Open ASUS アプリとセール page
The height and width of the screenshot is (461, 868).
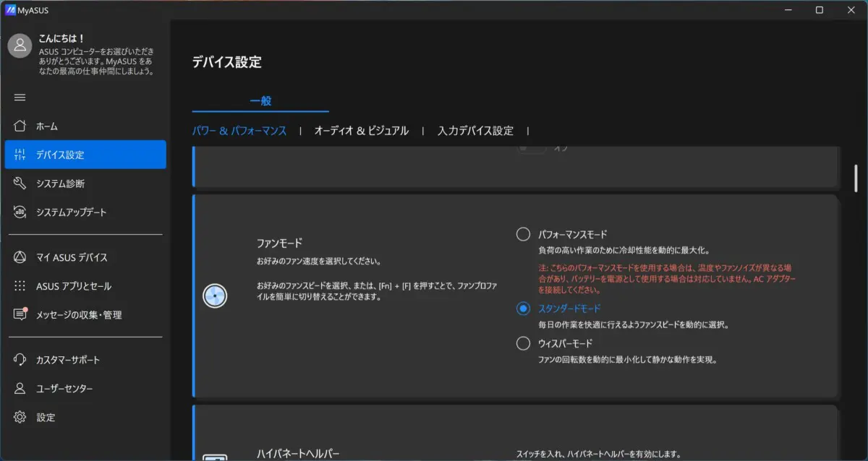[x=85, y=286]
